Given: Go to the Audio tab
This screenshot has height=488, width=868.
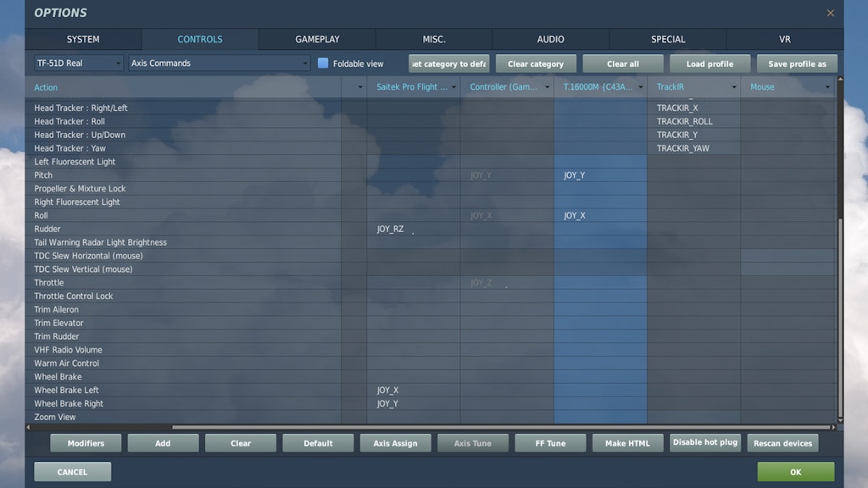Looking at the screenshot, I should point(550,39).
